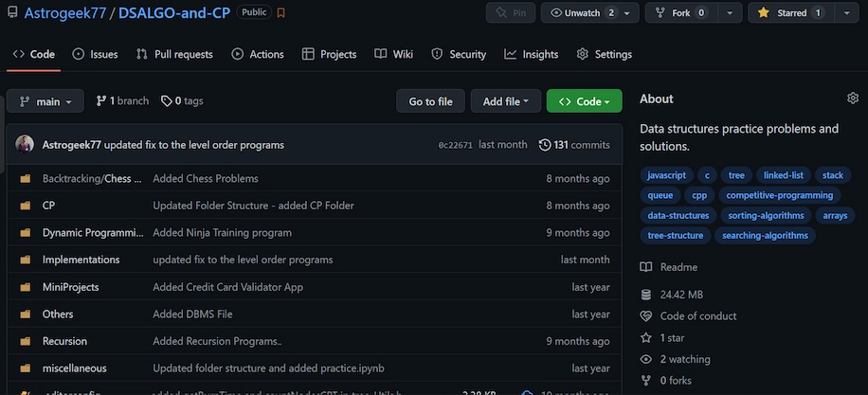Open the 131 commits history
Screen dimensions: 868x395
(574, 145)
